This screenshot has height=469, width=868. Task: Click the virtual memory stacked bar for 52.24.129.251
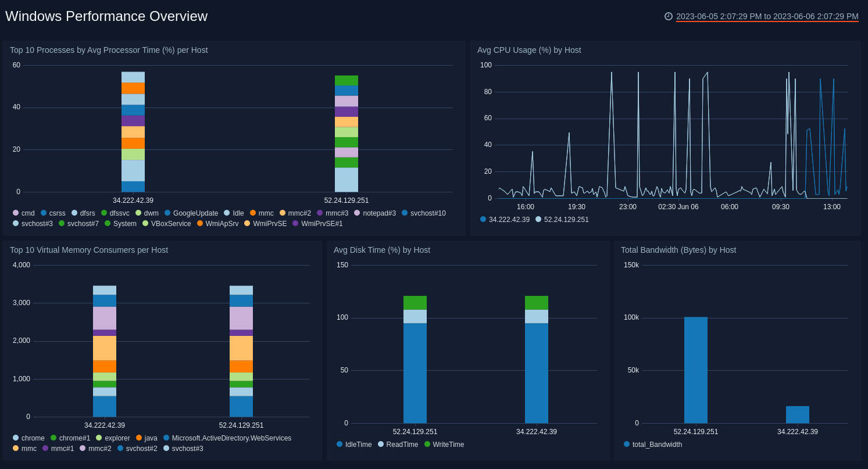pyautogui.click(x=241, y=351)
